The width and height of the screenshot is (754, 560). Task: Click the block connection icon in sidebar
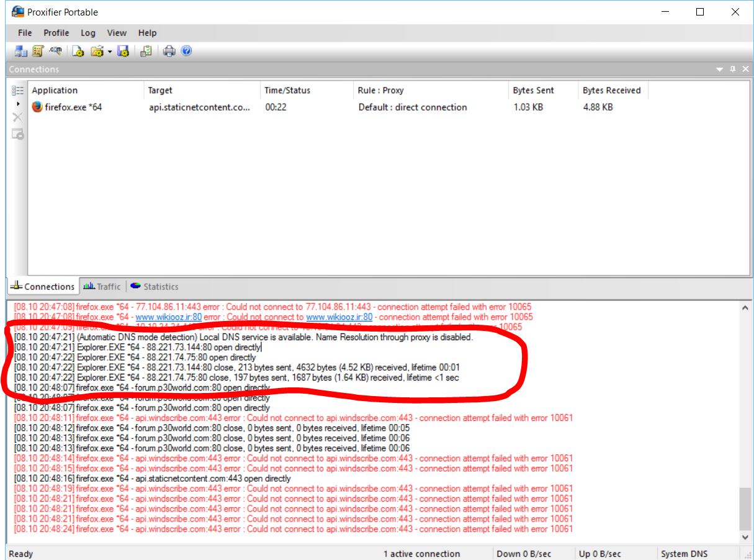[18, 133]
